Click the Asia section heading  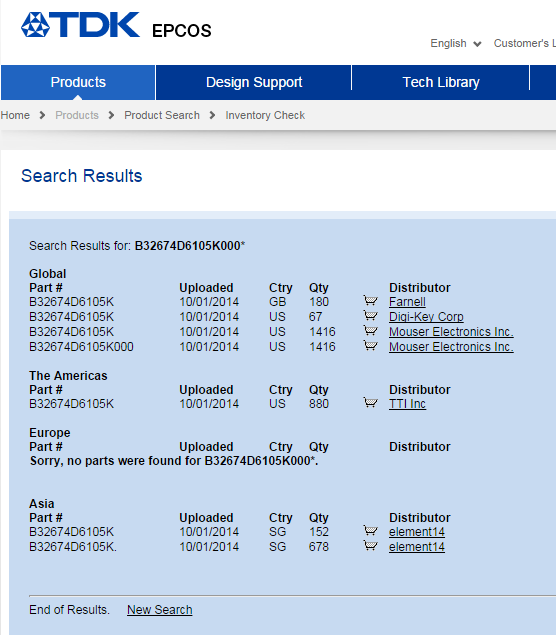tap(42, 504)
